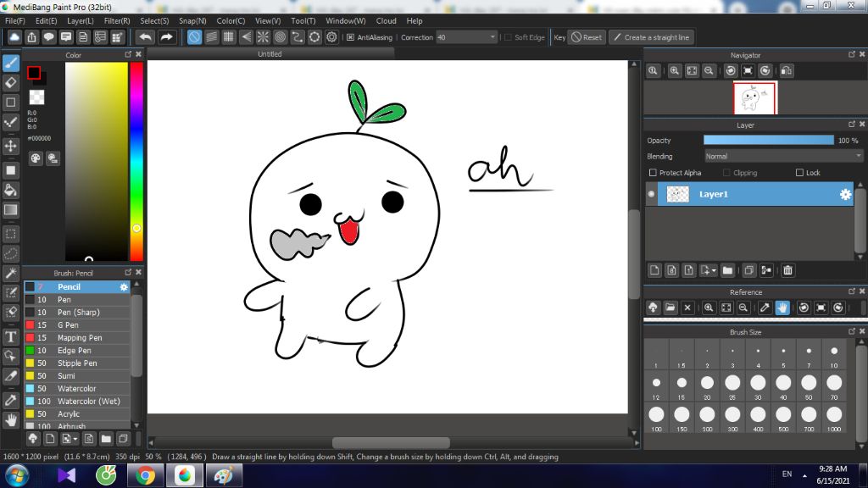Enable the crisscross grid snap
Viewport: 868px width, 488px height.
click(x=229, y=37)
